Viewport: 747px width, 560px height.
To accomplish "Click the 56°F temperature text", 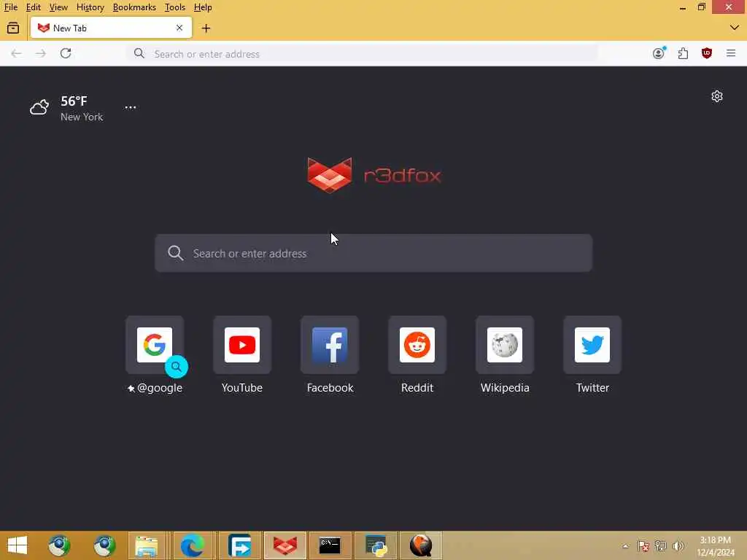I will coord(74,101).
